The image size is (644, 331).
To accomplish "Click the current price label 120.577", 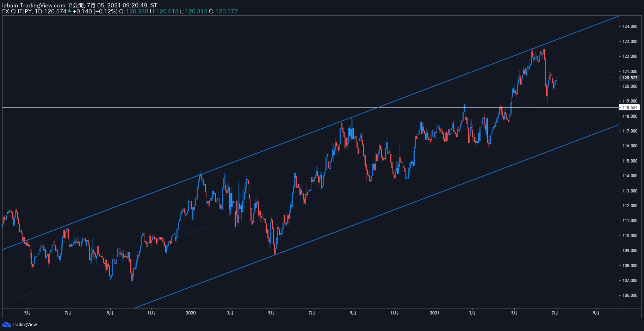I will [x=630, y=78].
